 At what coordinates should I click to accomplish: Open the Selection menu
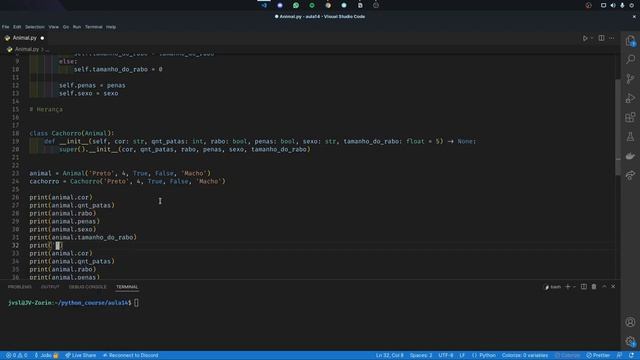point(35,27)
